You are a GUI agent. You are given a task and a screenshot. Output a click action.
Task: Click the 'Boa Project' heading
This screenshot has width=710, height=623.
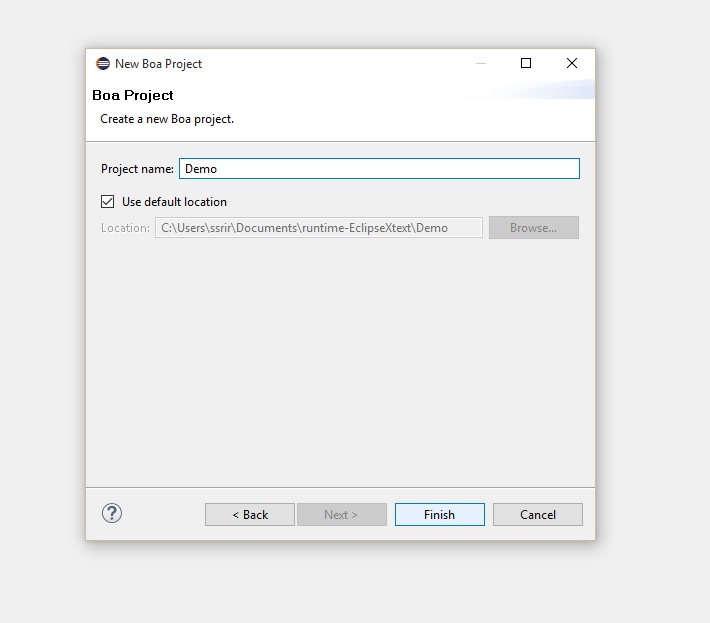(133, 96)
